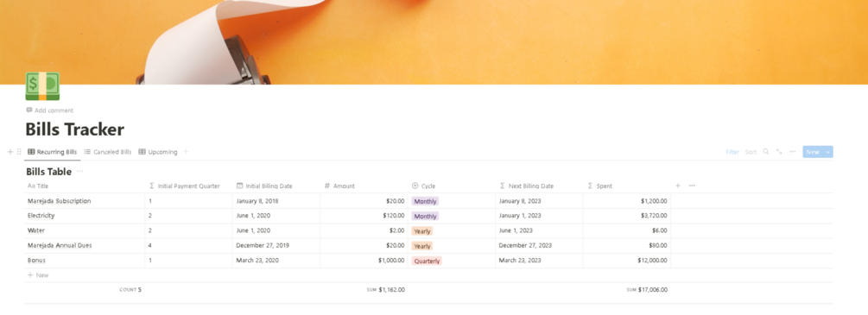This screenshot has height=315, width=868.
Task: Click the plus icon to add property column
Action: [x=678, y=186]
